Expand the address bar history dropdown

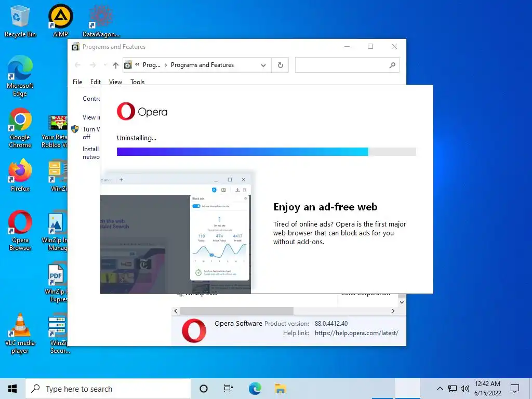(x=263, y=65)
